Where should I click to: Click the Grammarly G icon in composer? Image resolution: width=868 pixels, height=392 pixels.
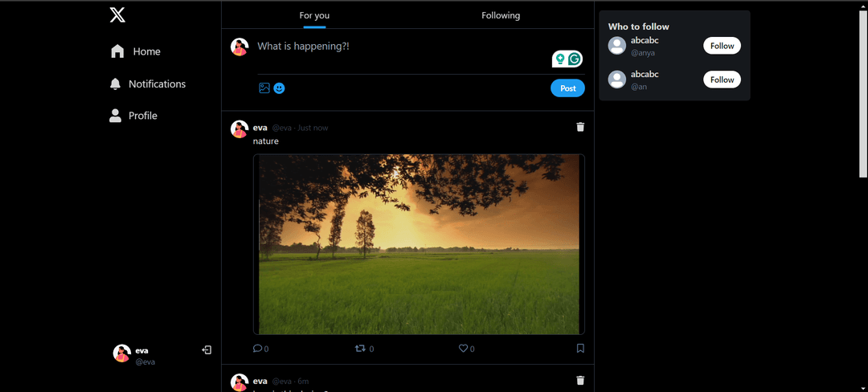tap(575, 59)
